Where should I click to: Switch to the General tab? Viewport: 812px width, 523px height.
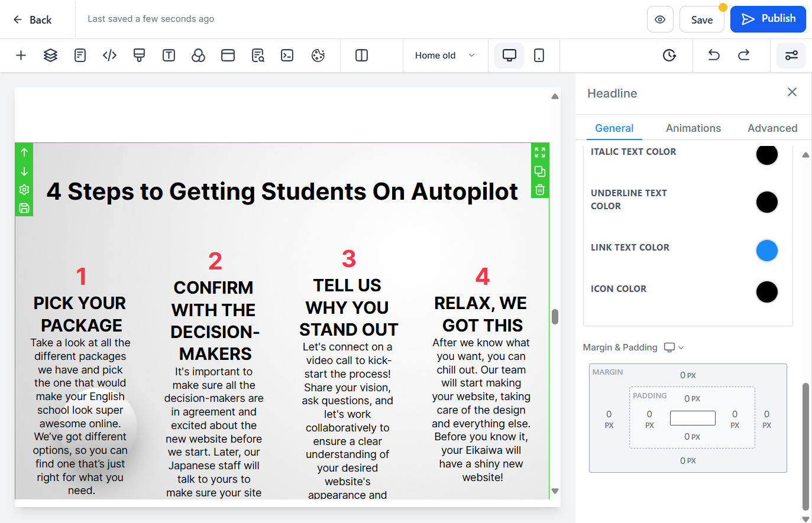pyautogui.click(x=614, y=128)
